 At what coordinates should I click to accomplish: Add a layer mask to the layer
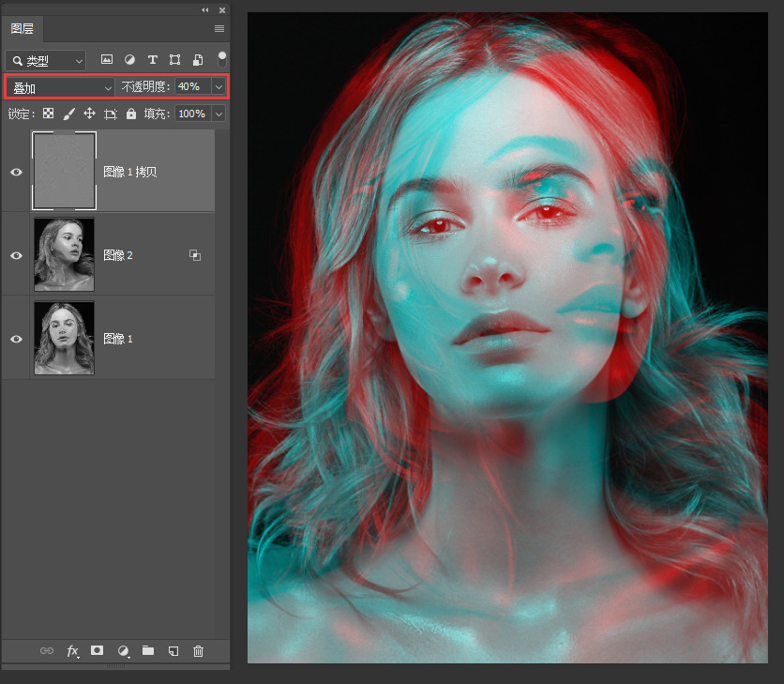point(97,650)
